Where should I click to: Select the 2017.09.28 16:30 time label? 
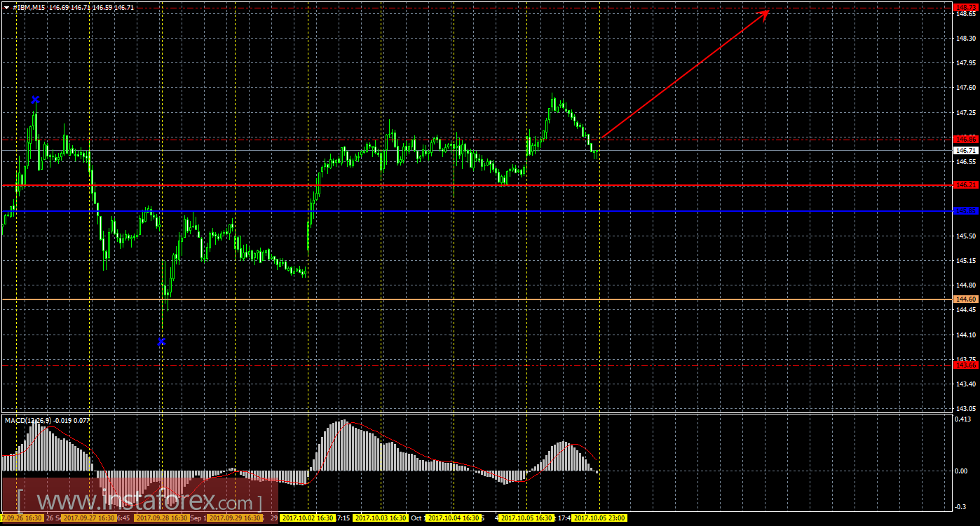(161, 518)
